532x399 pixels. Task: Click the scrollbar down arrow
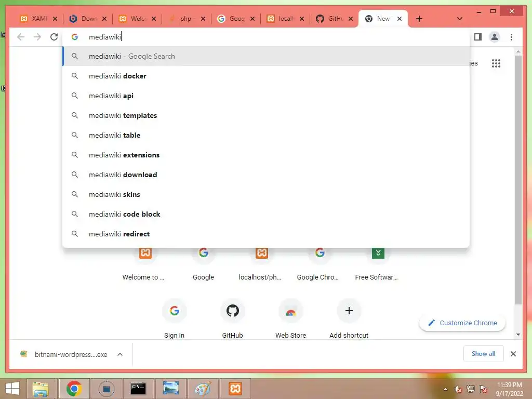[518, 335]
